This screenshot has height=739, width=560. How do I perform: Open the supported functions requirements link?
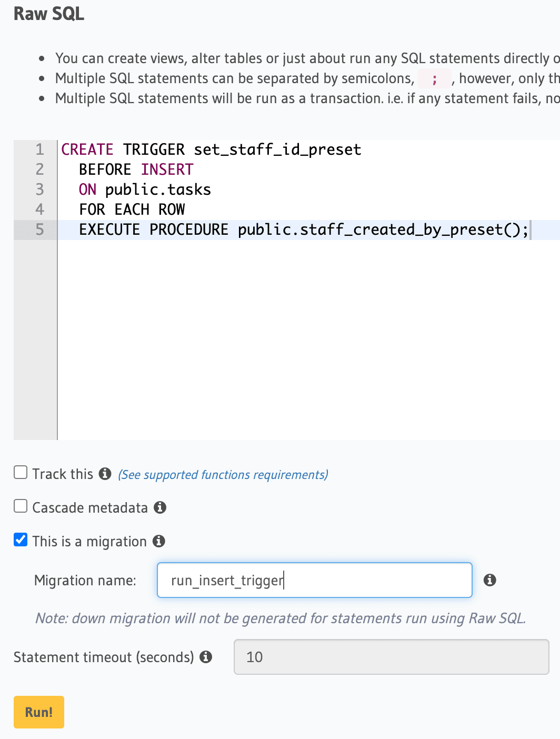[x=222, y=474]
